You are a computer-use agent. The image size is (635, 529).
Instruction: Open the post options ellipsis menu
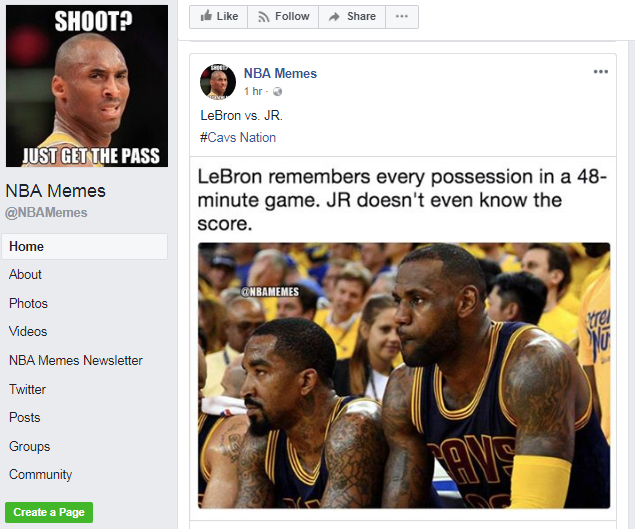click(x=601, y=72)
